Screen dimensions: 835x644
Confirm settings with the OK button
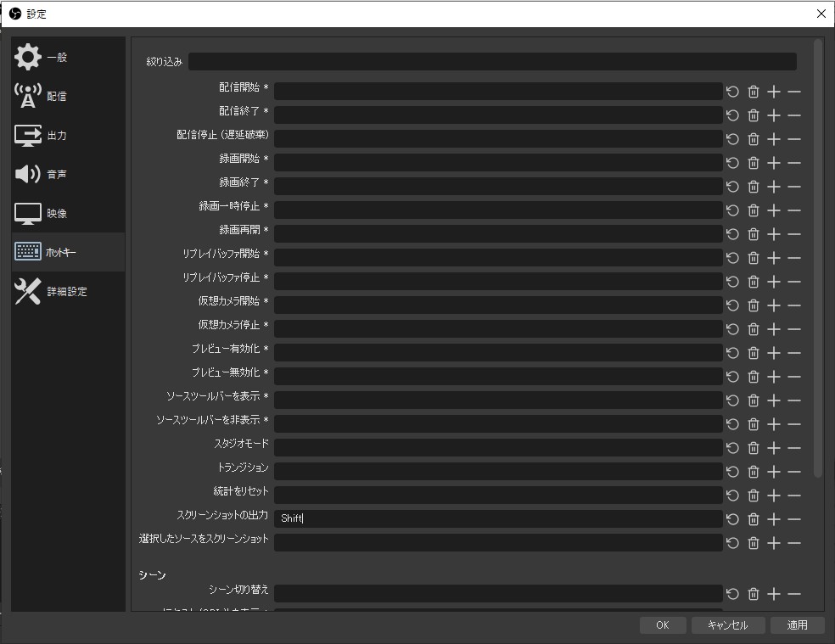pos(663,624)
